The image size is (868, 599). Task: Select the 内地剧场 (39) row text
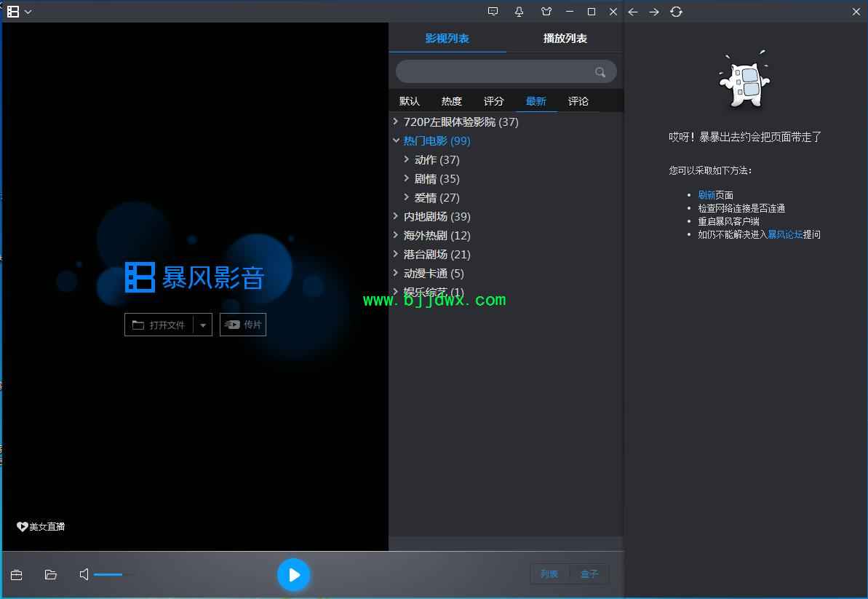(437, 216)
